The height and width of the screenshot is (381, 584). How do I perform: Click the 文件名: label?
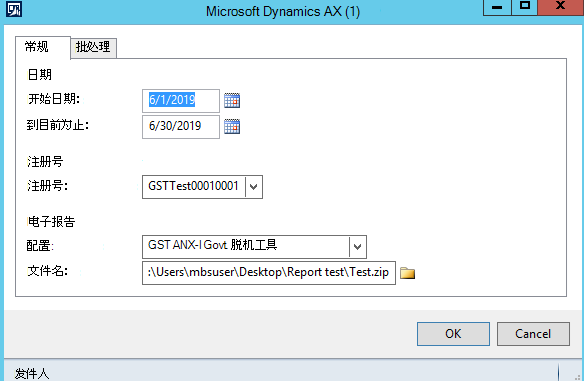[x=48, y=271]
